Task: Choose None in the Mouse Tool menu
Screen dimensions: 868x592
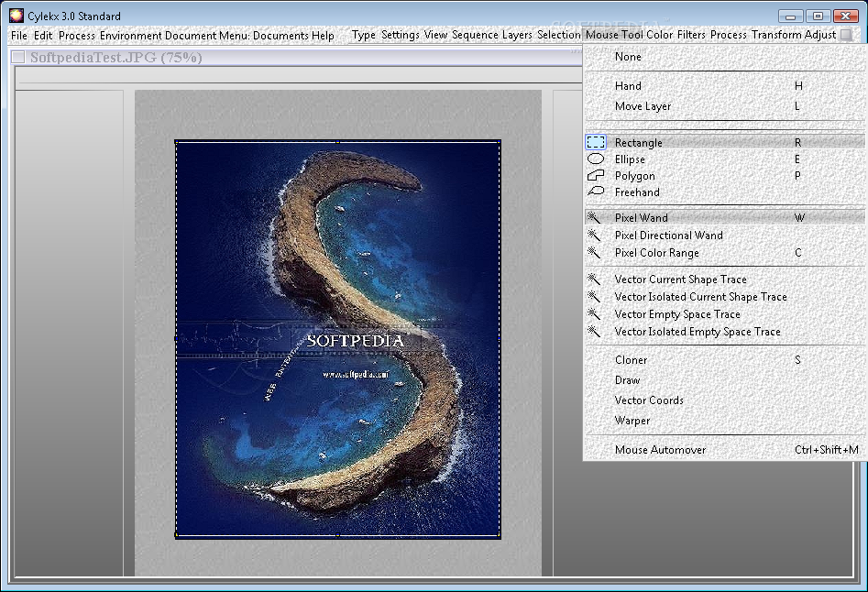Action: click(x=724, y=57)
